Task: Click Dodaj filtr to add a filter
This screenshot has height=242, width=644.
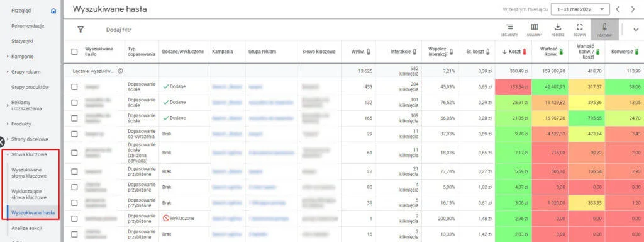Action: pyautogui.click(x=119, y=30)
